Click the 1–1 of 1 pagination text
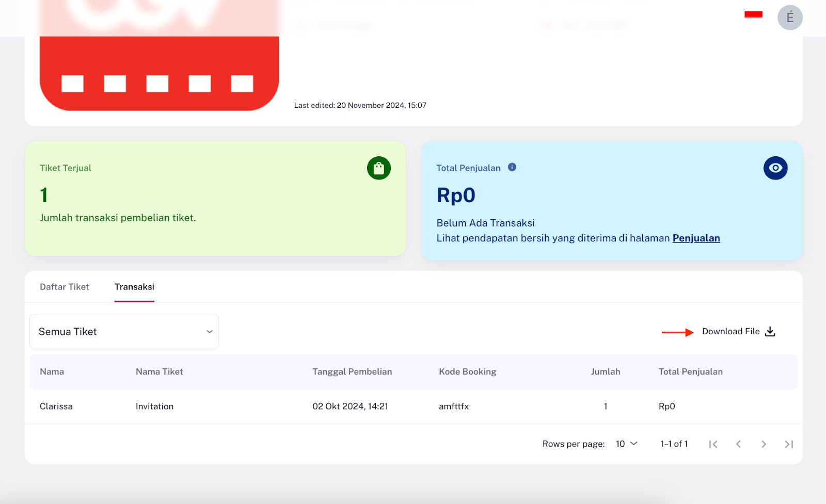826x504 pixels. pos(674,444)
